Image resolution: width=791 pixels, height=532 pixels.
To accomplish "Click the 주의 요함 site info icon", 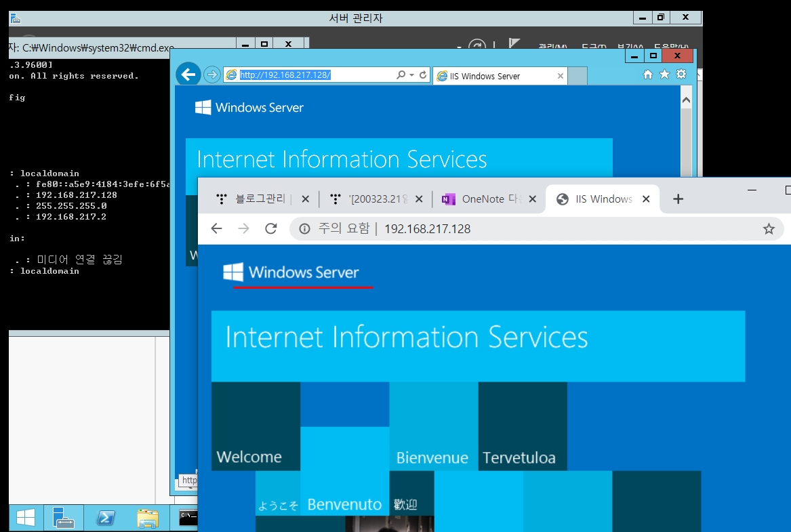I will coord(305,229).
